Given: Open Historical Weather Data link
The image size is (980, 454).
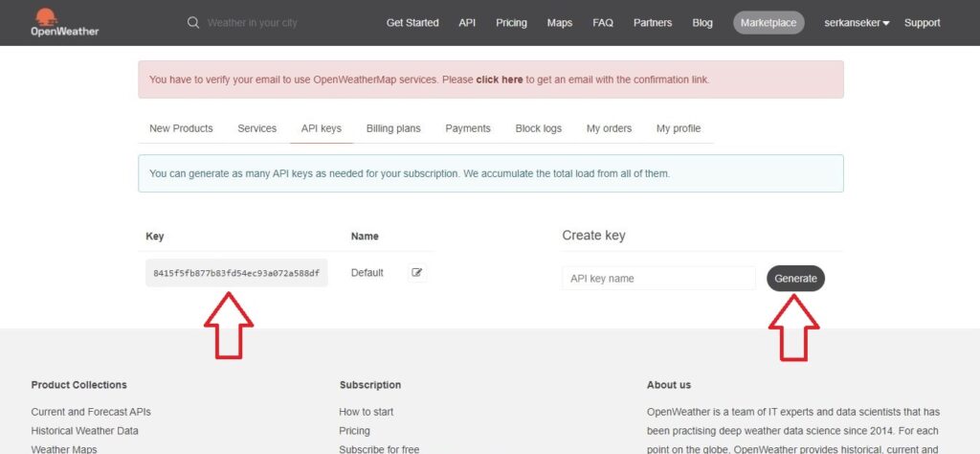Looking at the screenshot, I should pyautogui.click(x=84, y=431).
